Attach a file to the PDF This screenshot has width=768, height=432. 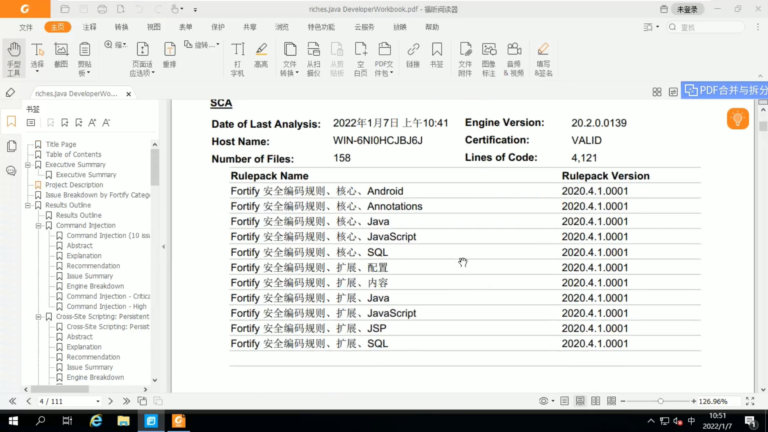pyautogui.click(x=465, y=59)
